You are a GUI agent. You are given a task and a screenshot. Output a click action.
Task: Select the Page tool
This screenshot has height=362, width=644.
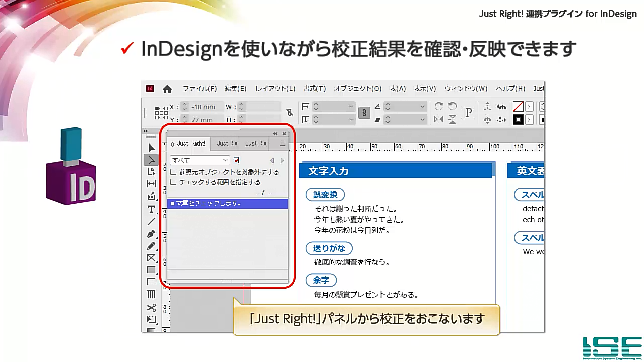point(151,172)
